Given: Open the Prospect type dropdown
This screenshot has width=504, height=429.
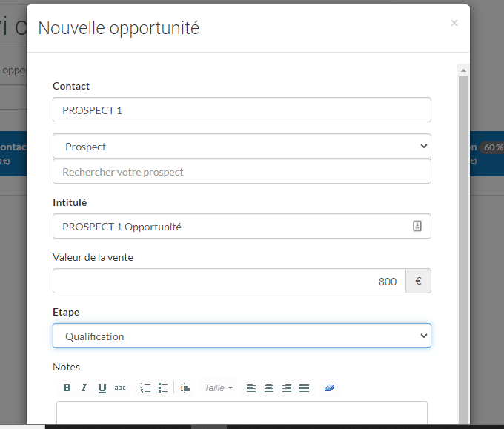Looking at the screenshot, I should (242, 147).
